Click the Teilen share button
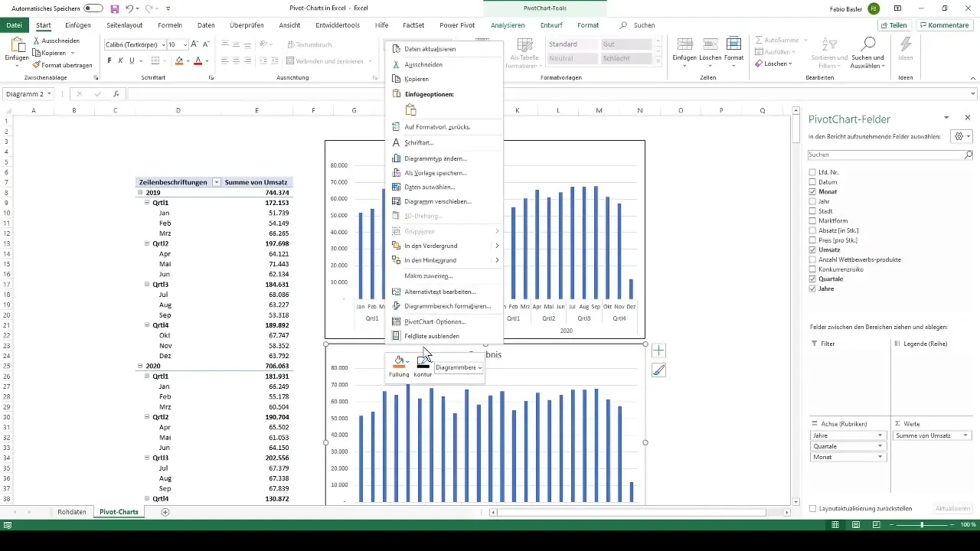 [893, 25]
